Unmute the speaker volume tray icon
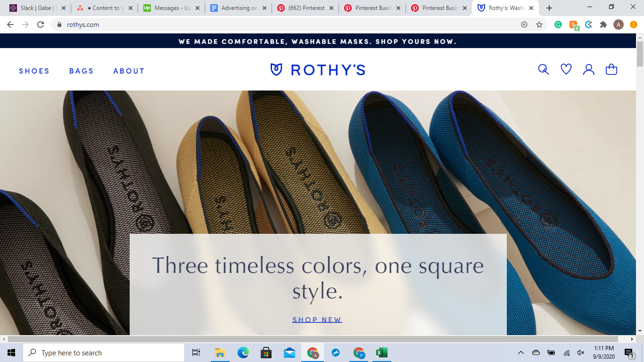The image size is (644, 362). pos(581,353)
